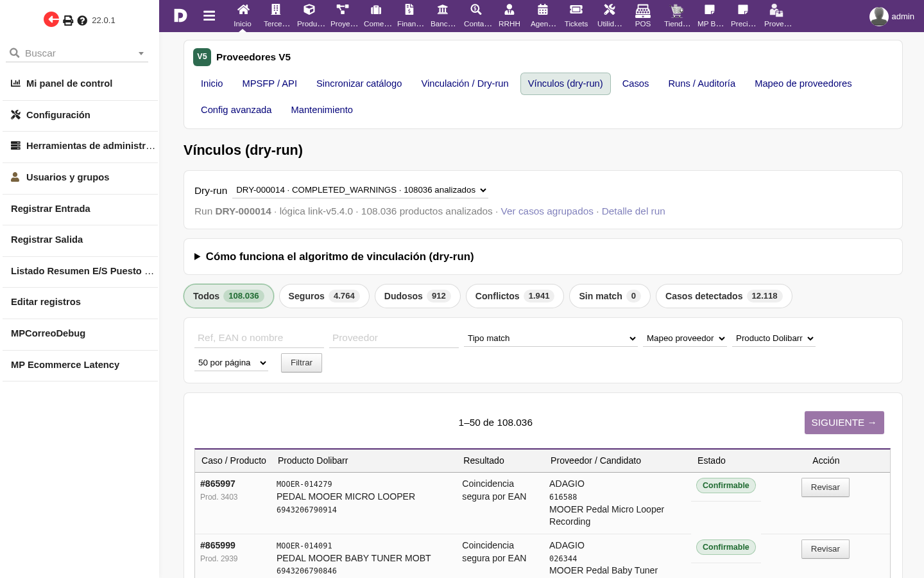Follow the 'Ver casos agrupados' link
The image size is (924, 578).
[547, 211]
